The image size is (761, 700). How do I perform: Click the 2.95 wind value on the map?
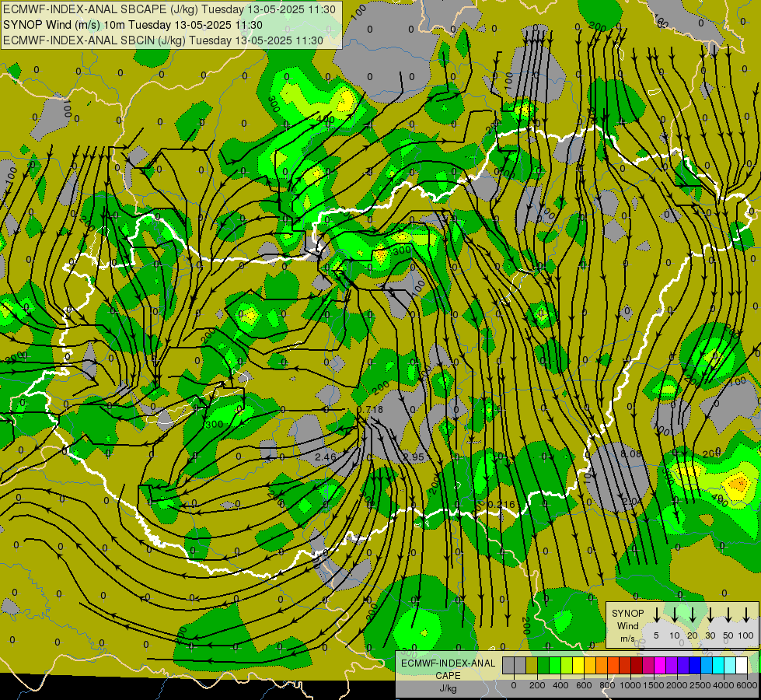point(414,457)
